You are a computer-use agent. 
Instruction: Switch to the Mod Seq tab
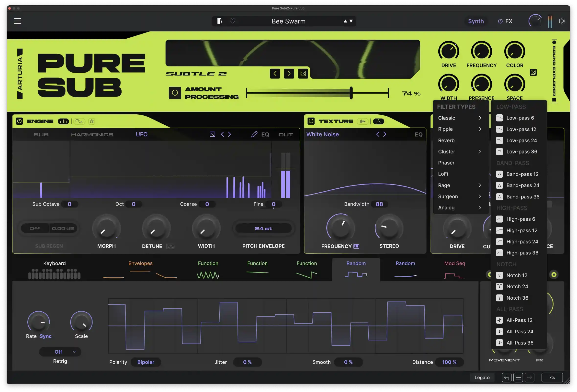tap(454, 270)
